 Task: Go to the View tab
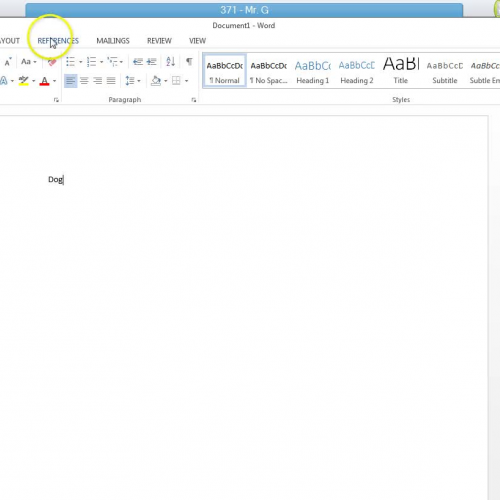point(197,41)
